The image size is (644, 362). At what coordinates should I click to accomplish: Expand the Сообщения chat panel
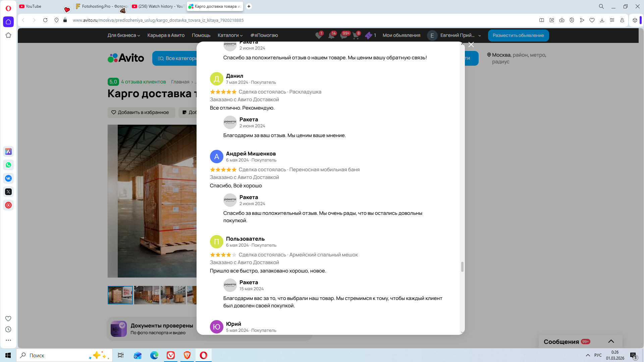click(611, 342)
